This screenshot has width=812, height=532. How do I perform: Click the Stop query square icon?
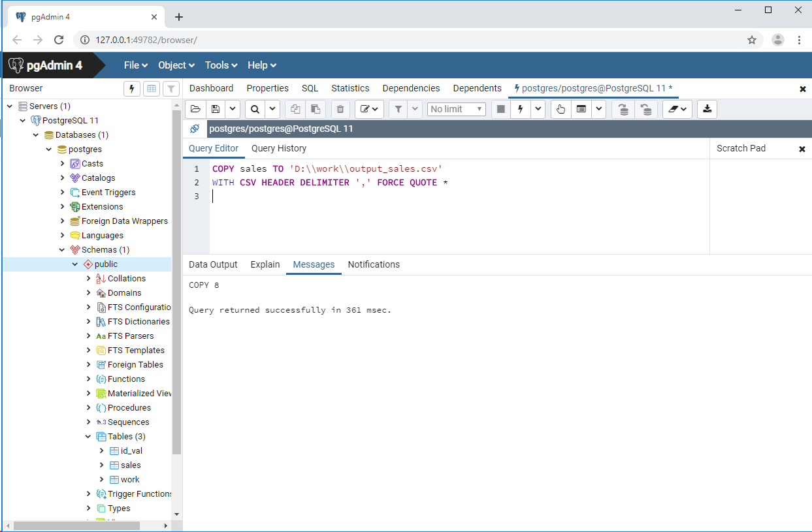point(501,109)
